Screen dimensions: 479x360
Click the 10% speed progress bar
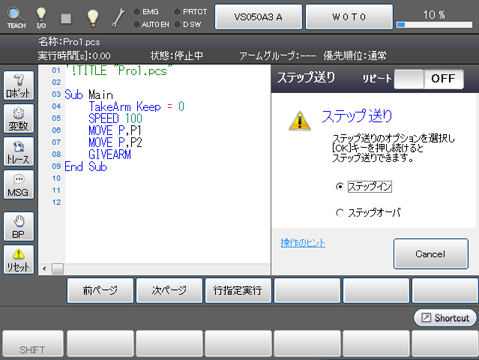[434, 25]
